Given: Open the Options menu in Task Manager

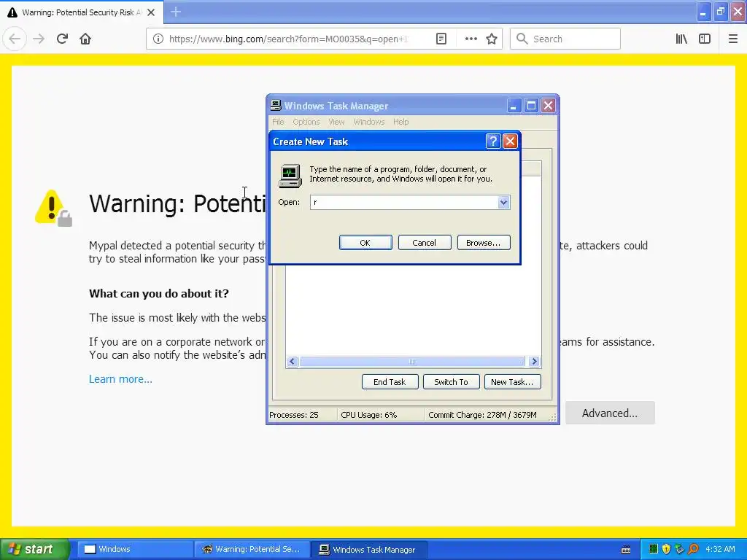Looking at the screenshot, I should tap(306, 122).
